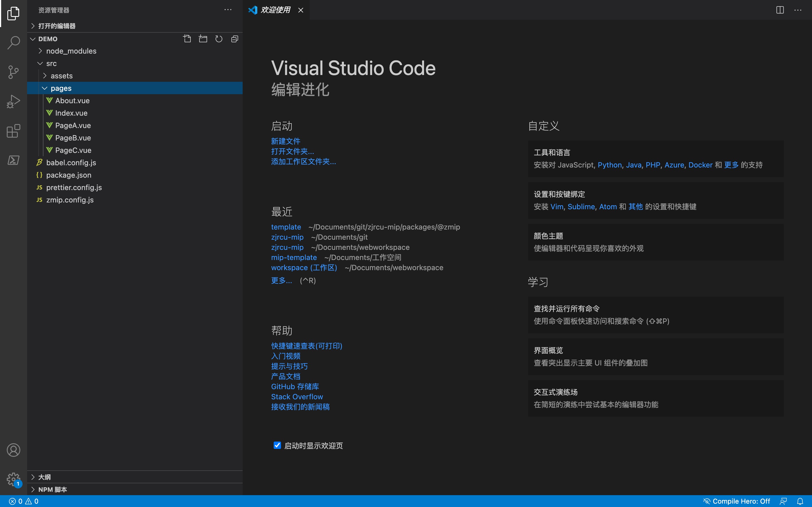Open the 界面概览 card

point(656,356)
